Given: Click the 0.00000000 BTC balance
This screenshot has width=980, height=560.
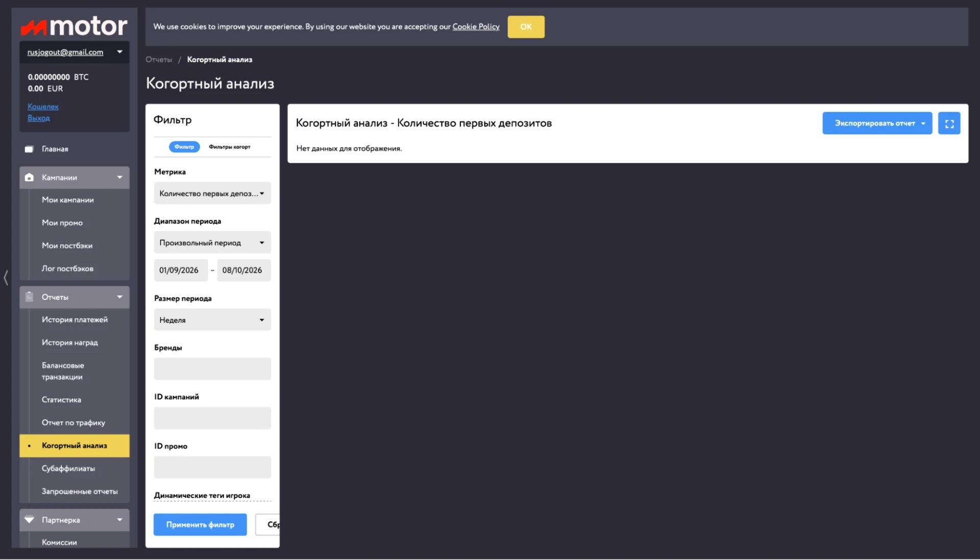Looking at the screenshot, I should 58,77.
